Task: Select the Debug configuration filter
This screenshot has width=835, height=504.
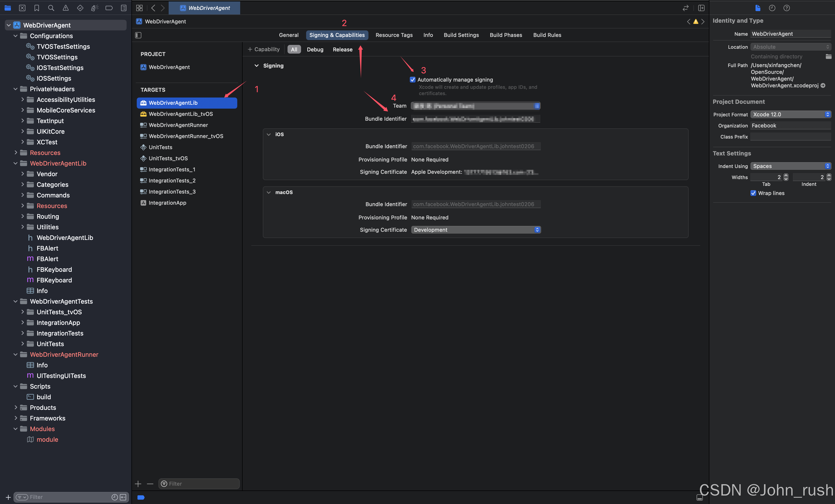Action: click(x=315, y=49)
